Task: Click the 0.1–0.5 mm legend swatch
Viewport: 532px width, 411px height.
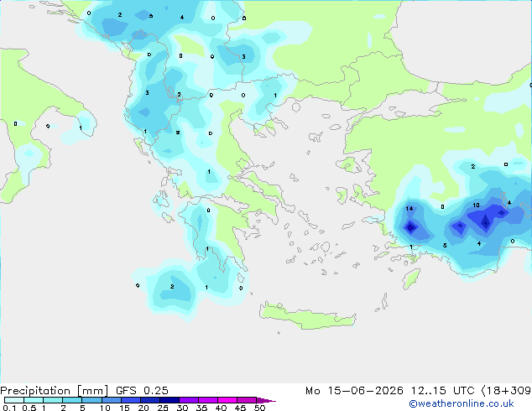Action: [x=14, y=400]
